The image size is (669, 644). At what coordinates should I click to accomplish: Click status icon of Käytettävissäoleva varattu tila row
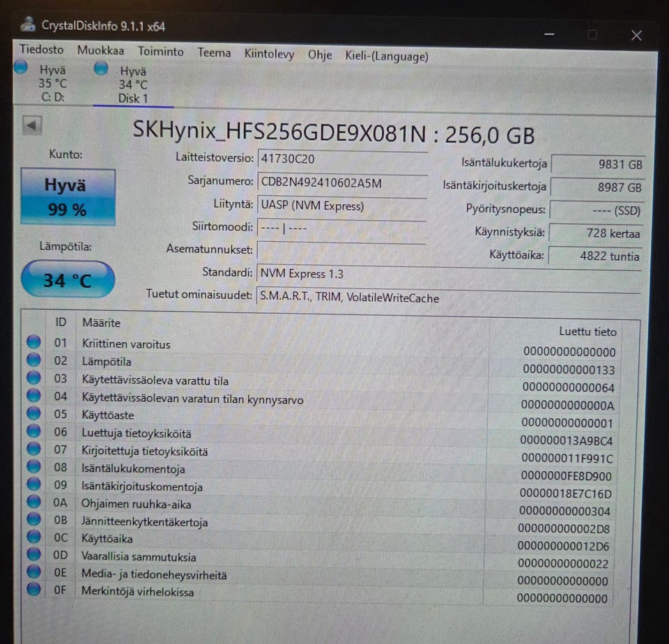point(33,377)
